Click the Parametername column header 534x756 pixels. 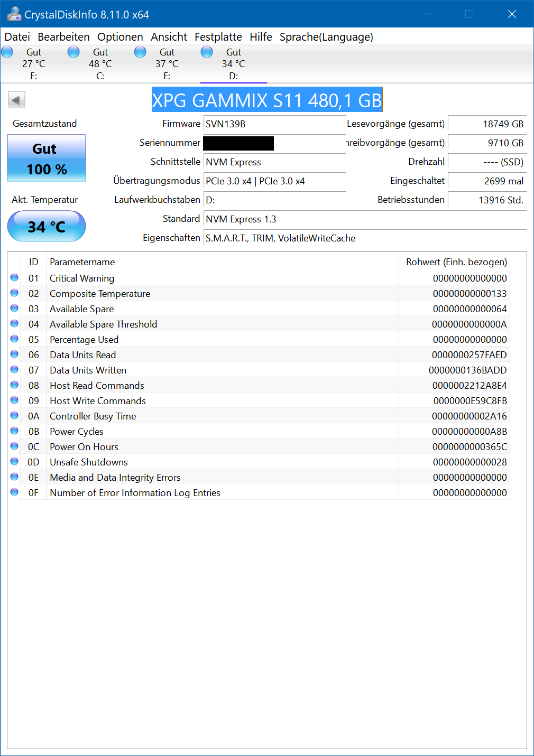click(222, 262)
